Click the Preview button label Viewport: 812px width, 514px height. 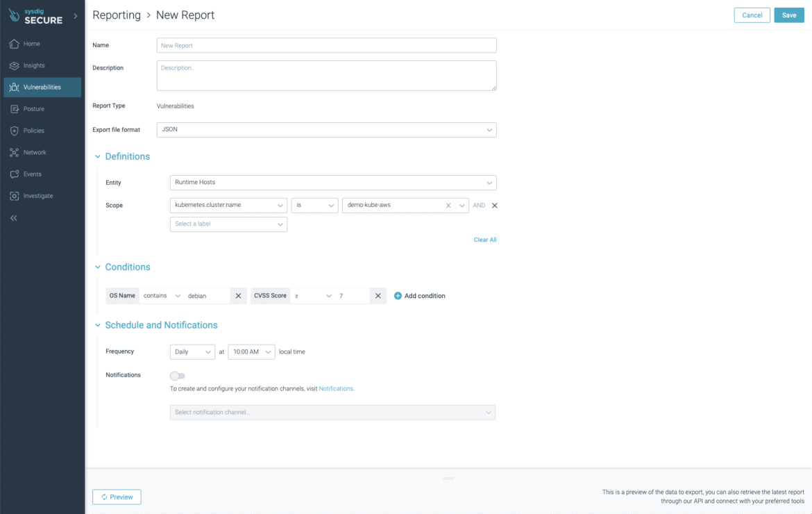coord(121,497)
